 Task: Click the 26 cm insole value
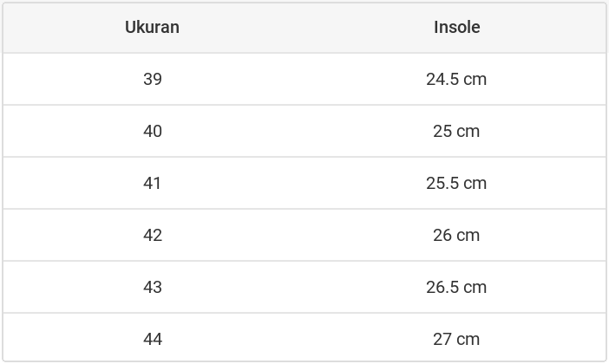point(456,235)
